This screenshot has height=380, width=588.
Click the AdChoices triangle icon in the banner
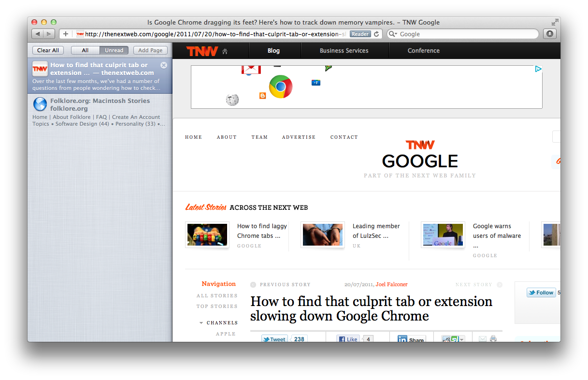pos(538,69)
